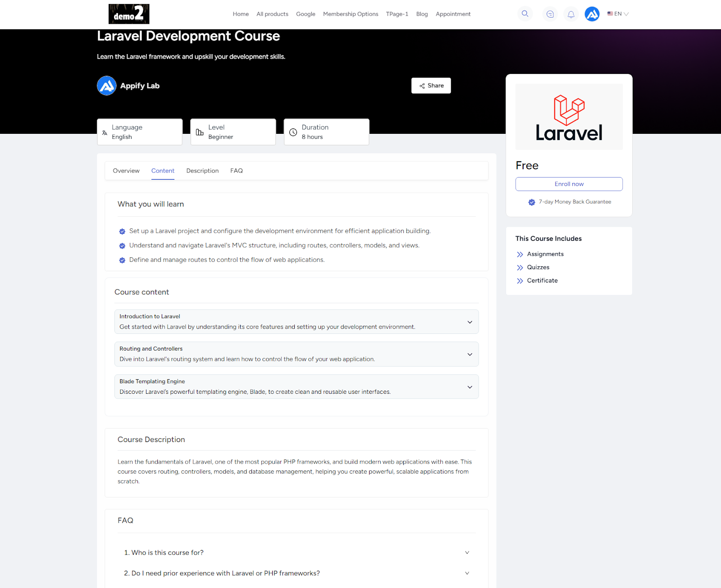The image size is (721, 588).
Task: Click the US flag language icon
Action: 610,14
